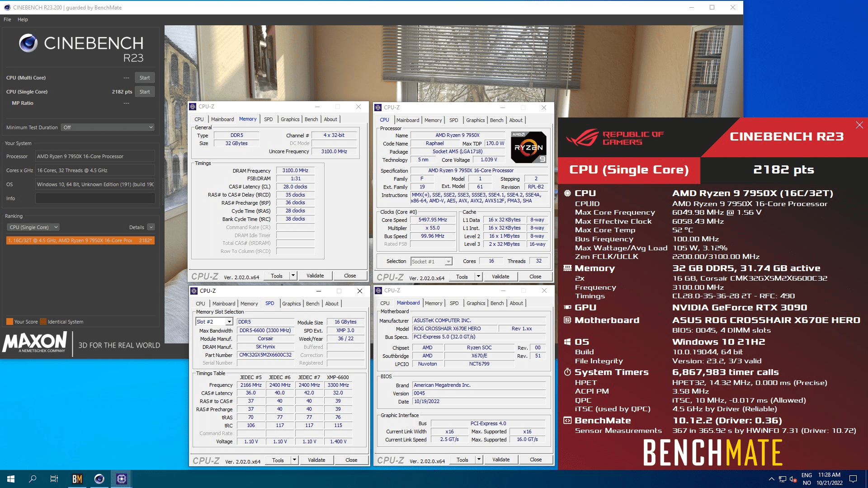The width and height of the screenshot is (868, 488).
Task: Click Max TDP value 170.0 W
Action: tap(495, 144)
